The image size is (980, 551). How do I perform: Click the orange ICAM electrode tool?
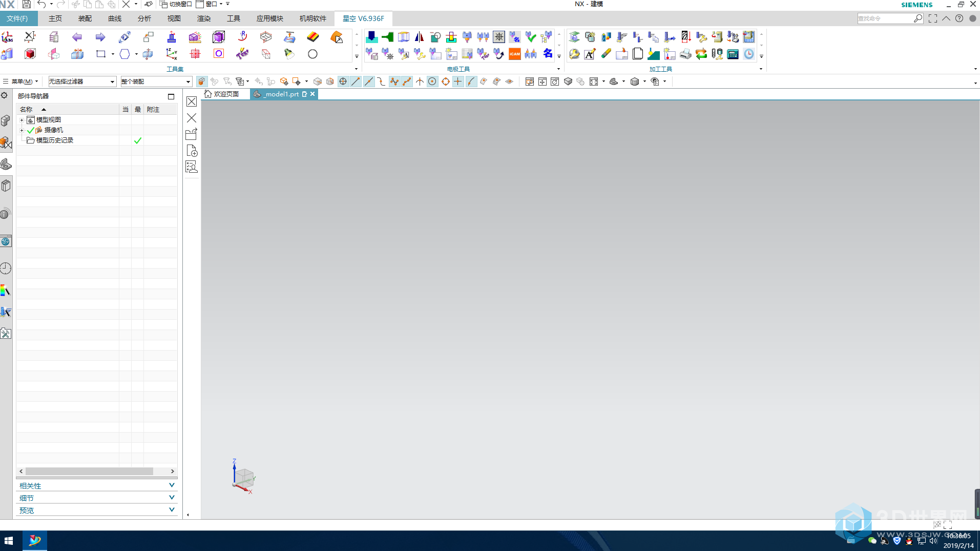515,54
